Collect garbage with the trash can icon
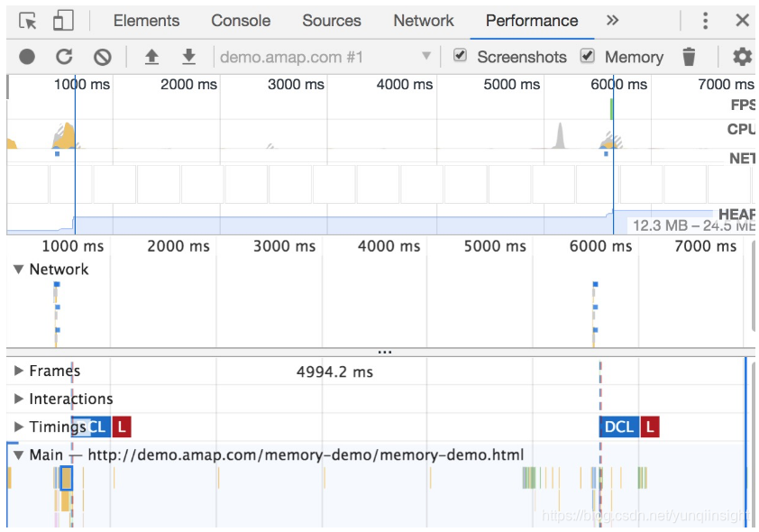The height and width of the screenshot is (532, 759). point(689,57)
